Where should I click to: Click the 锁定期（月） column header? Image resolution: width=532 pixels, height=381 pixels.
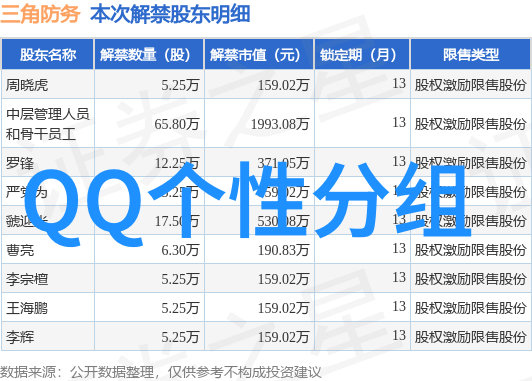(362, 55)
